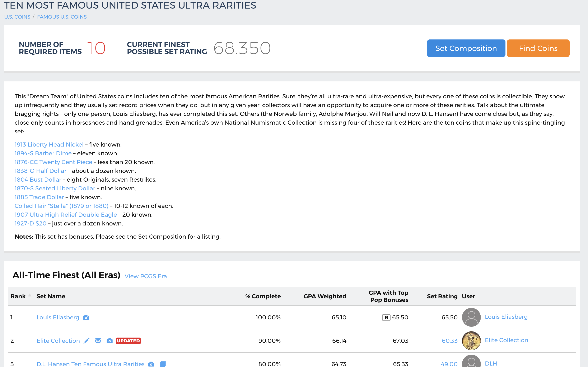Image resolution: width=588 pixels, height=367 pixels.
Task: Open 1870-S Seated Liberty Dollar link
Action: (x=55, y=188)
